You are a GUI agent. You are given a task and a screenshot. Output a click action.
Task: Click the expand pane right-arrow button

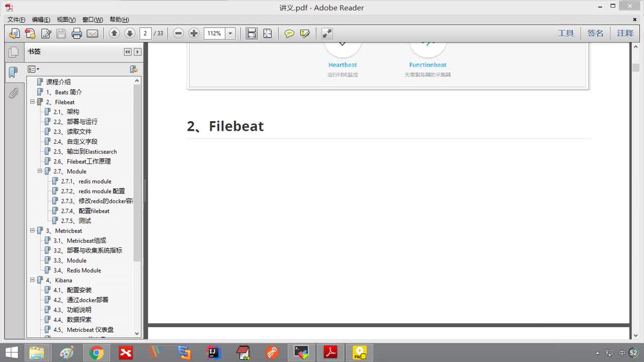137,52
